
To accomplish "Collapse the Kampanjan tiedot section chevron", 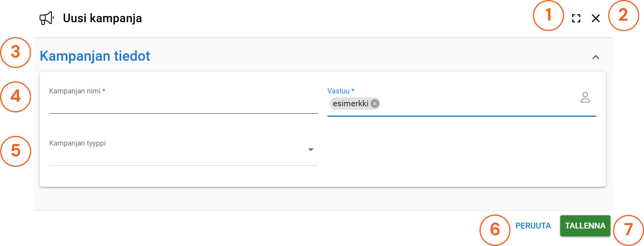I will (x=596, y=57).
